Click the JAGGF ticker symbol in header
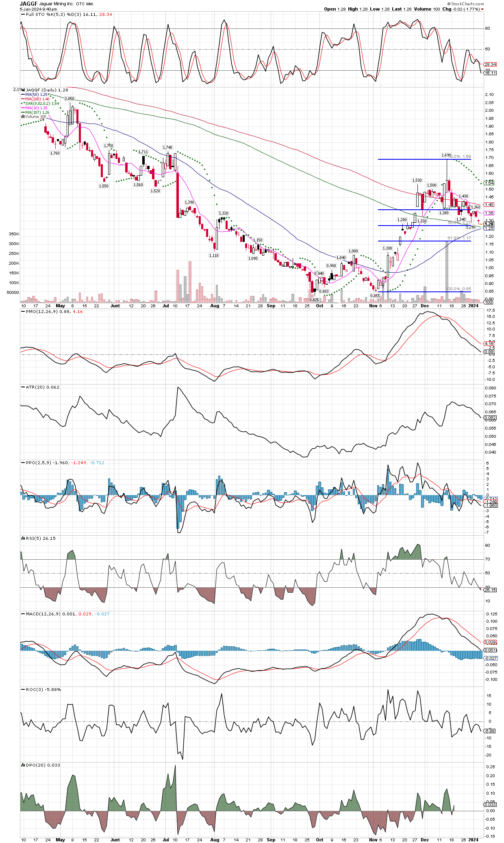 pos(28,4)
